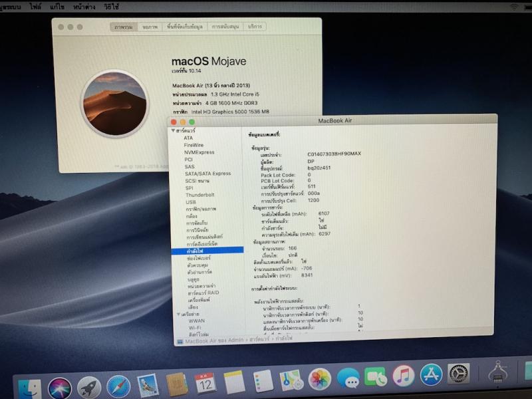The height and width of the screenshot is (399, 532).
Task: Select กราฟิก/จอภาพ (Graphics/Displays) in sidebar
Action: click(201, 209)
